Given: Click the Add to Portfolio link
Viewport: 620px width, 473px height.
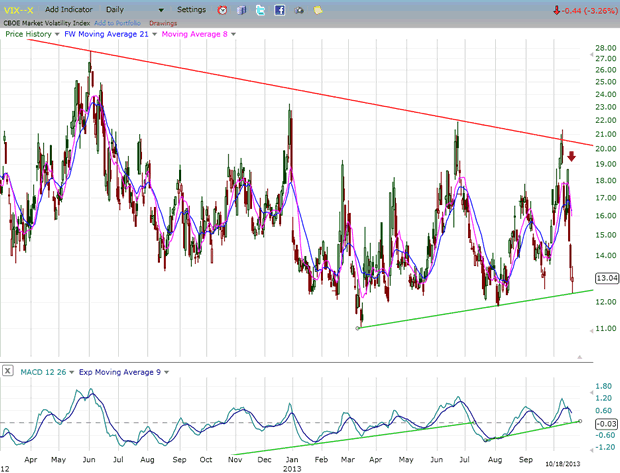Looking at the screenshot, I should pyautogui.click(x=119, y=21).
